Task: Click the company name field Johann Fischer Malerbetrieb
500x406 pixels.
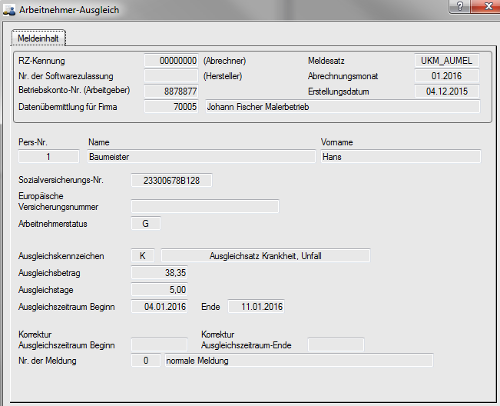Action: pos(343,107)
